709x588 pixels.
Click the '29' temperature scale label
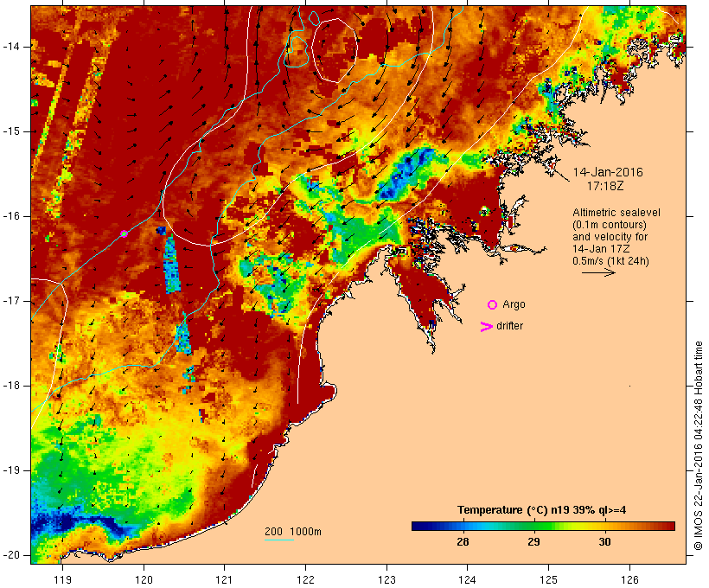click(x=533, y=541)
